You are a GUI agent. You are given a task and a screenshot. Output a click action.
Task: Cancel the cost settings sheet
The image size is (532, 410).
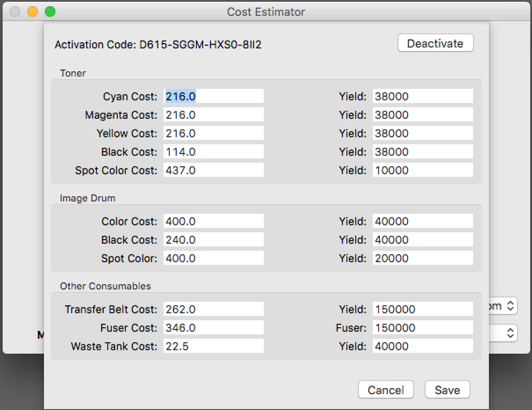point(386,390)
